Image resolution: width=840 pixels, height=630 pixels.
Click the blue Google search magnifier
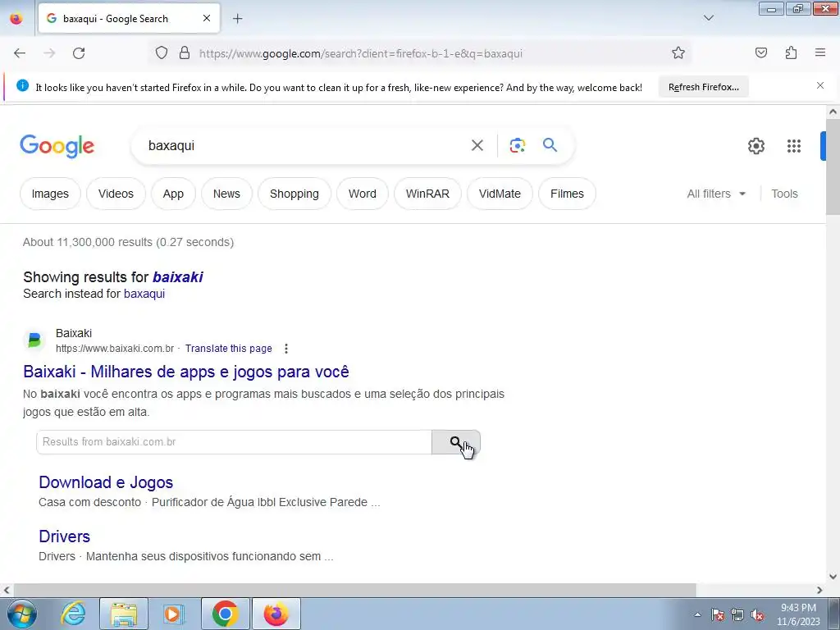coord(550,144)
